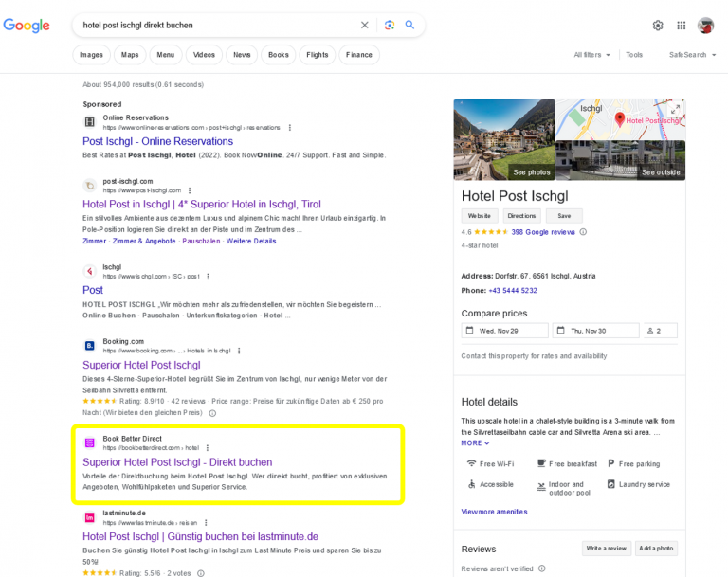Click the Save button in hotel panel
The height and width of the screenshot is (577, 728).
pos(564,216)
